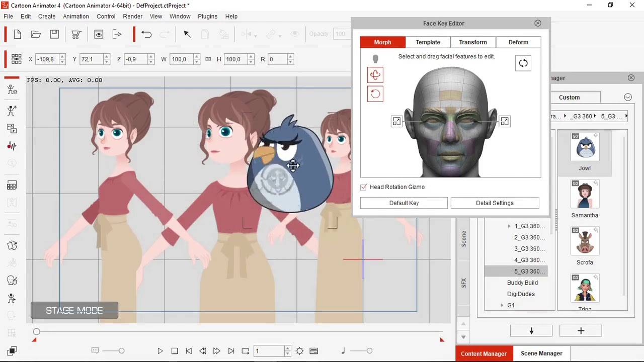Screen dimensions: 644x362
Task: Apply content with the down arrow button
Action: pyautogui.click(x=531, y=331)
